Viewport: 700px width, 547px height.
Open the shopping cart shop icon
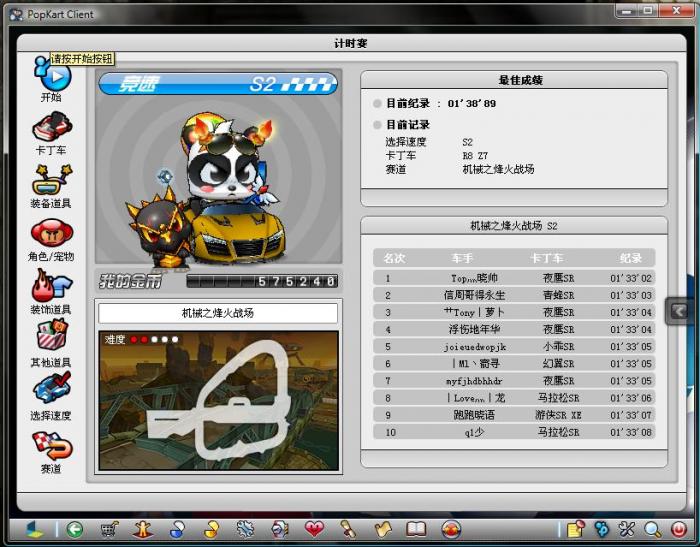tap(109, 530)
